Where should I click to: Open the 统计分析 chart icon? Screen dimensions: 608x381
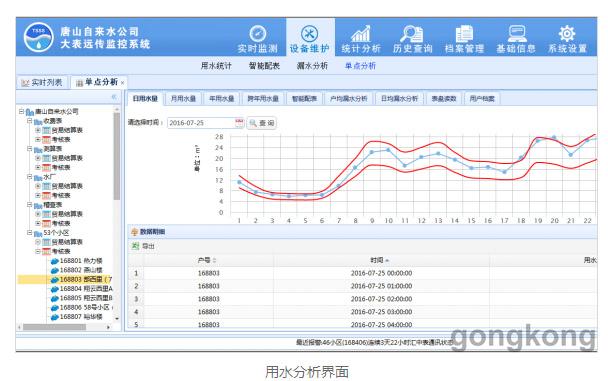point(361,34)
